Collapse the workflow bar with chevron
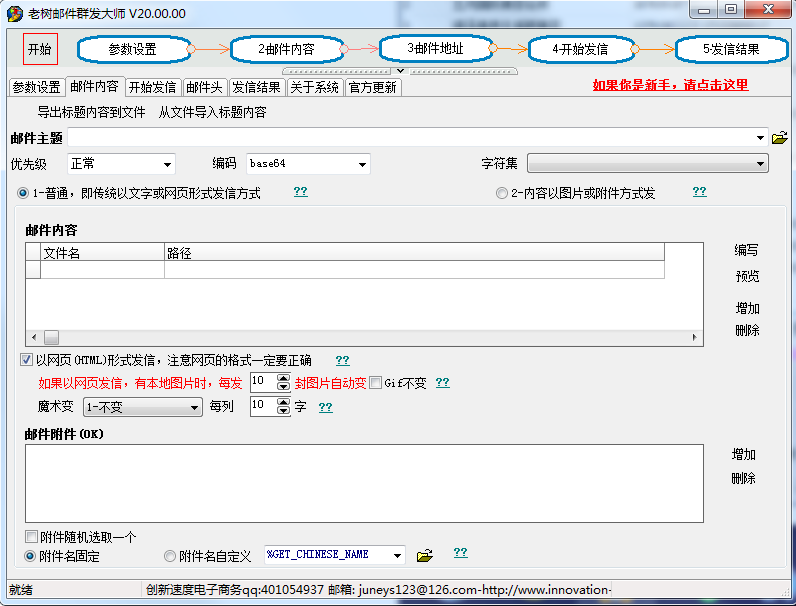 [x=400, y=71]
